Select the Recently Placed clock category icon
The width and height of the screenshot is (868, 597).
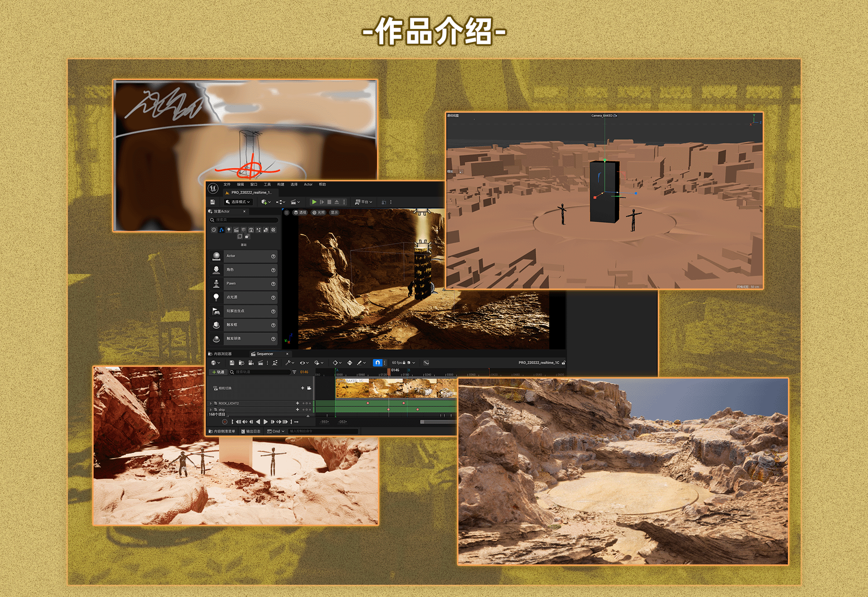214,230
